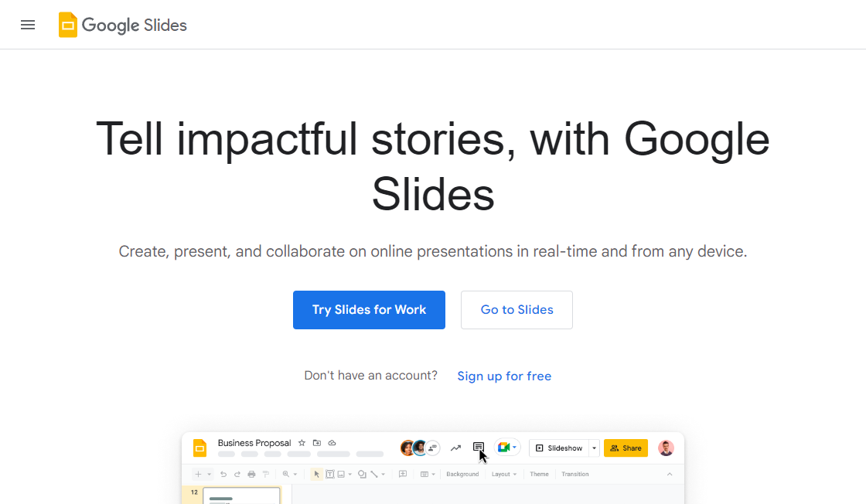Open the Slideshow dropdown arrow
The image size is (866, 504).
(594, 448)
